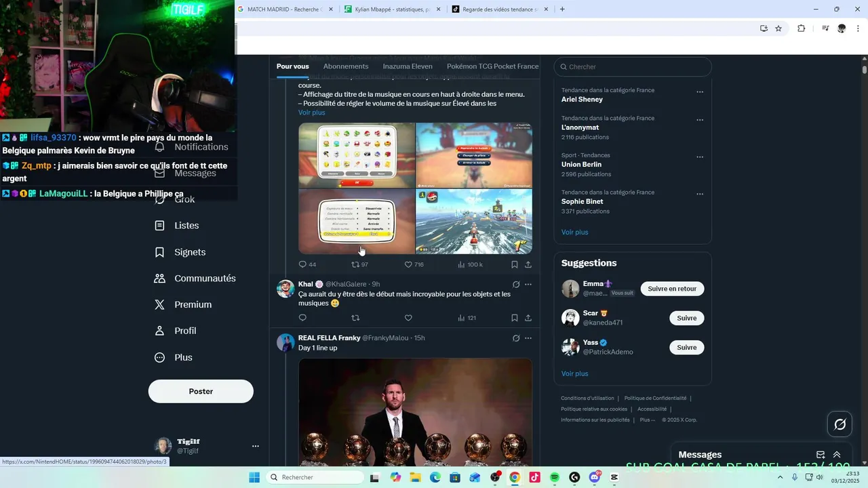Switch to MATCH MADRIID browser tab

coord(285,9)
